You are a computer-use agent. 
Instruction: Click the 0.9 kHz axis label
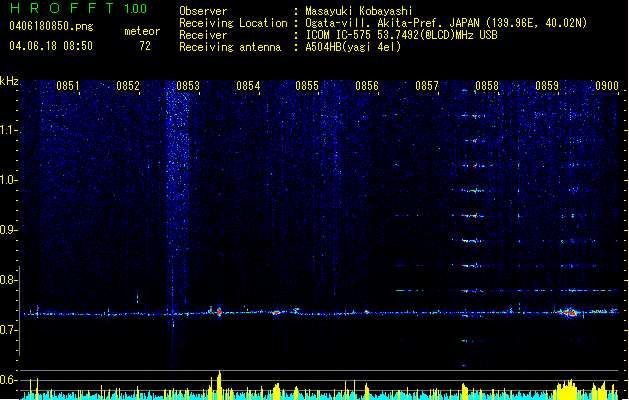pyautogui.click(x=8, y=230)
